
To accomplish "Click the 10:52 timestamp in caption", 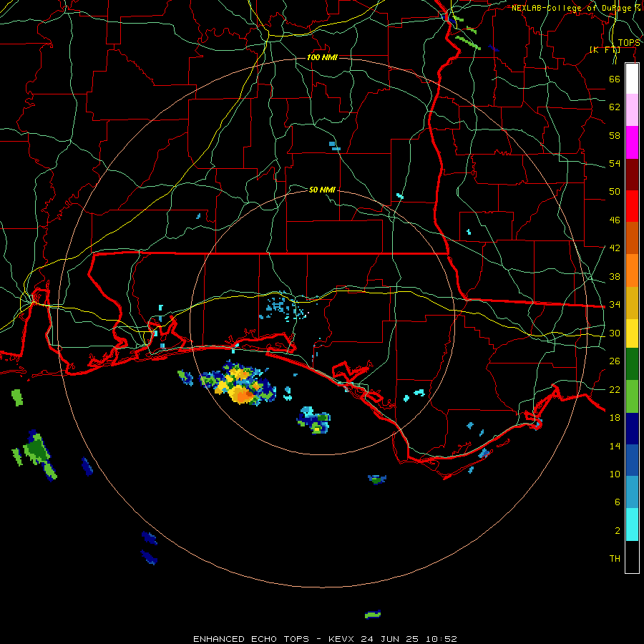I will click(441, 639).
